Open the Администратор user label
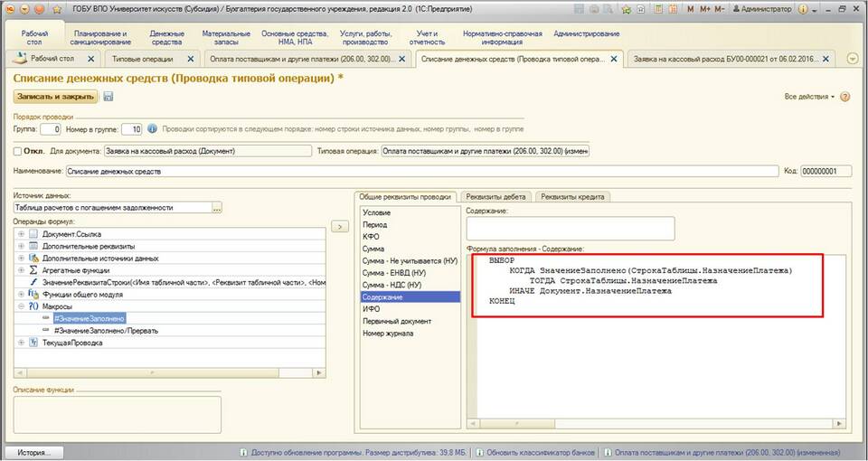Image resolution: width=868 pixels, height=461 pixels. (x=762, y=9)
